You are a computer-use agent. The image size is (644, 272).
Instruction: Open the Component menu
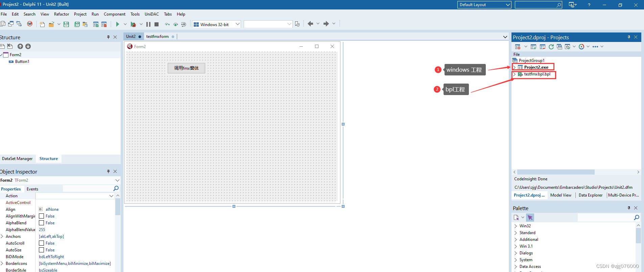pyautogui.click(x=115, y=14)
